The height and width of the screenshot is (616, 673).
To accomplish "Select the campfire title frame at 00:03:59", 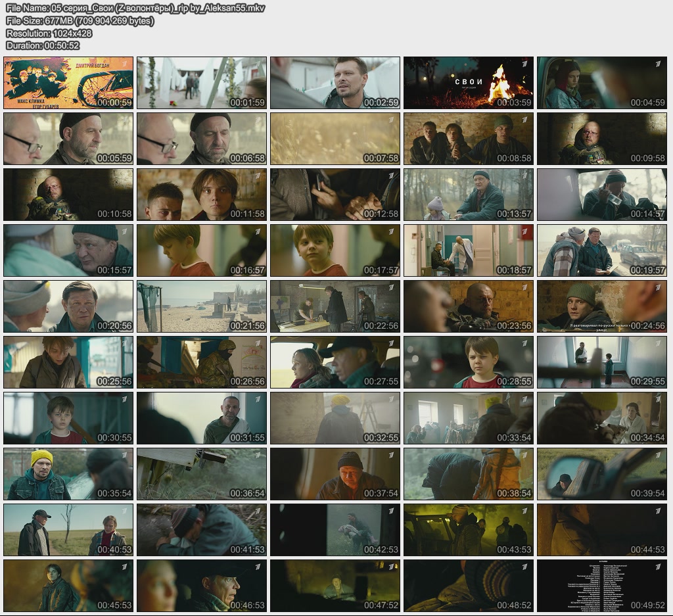I will click(x=468, y=83).
